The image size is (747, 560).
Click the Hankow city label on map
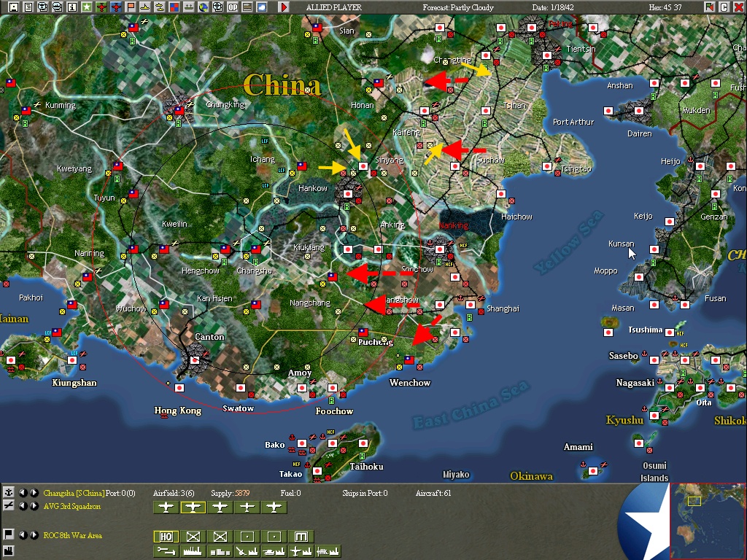pyautogui.click(x=312, y=188)
